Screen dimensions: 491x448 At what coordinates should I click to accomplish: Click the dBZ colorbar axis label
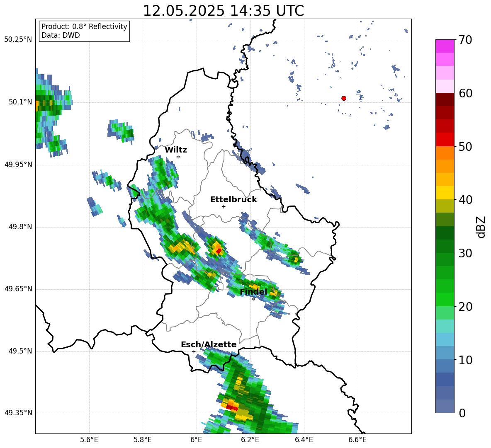[x=481, y=227]
